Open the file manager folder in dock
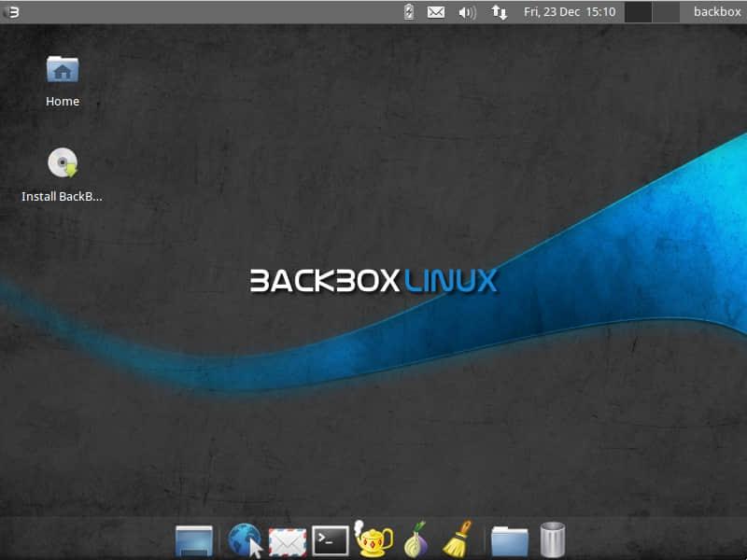 click(x=509, y=540)
